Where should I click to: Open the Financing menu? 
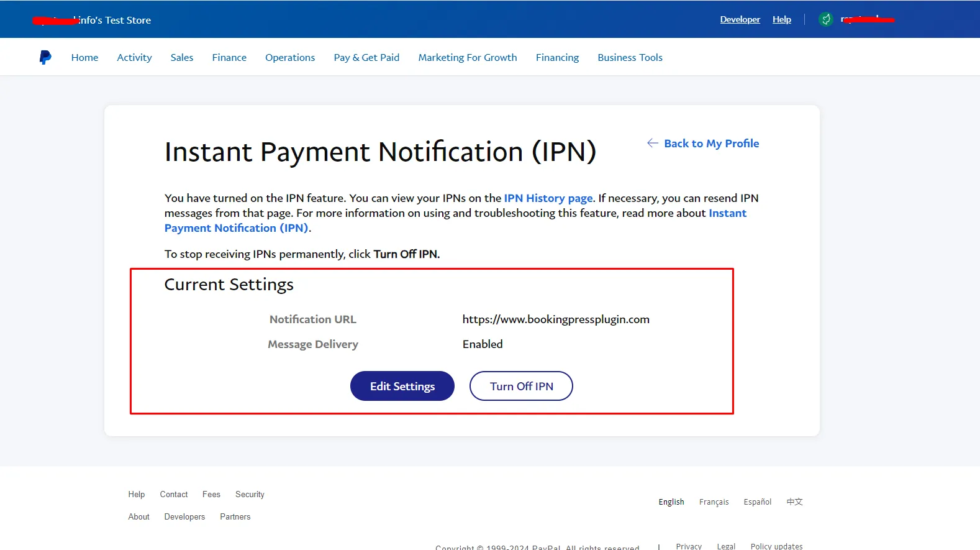557,57
